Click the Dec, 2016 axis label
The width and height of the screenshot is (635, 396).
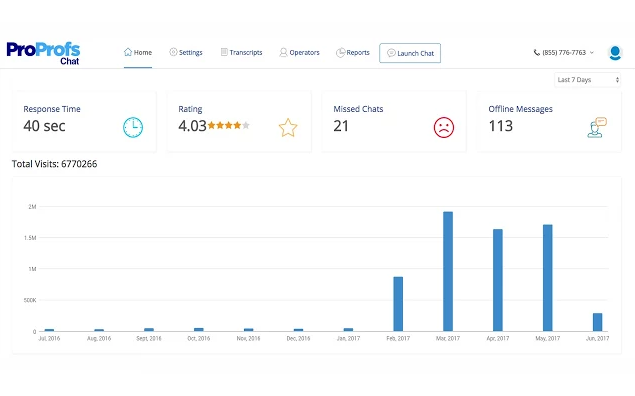[298, 339]
